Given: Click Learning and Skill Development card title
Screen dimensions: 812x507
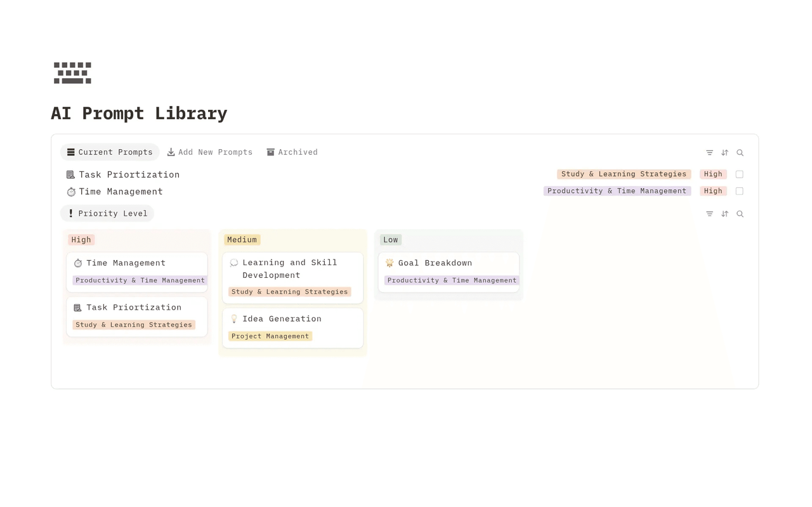Looking at the screenshot, I should click(290, 269).
